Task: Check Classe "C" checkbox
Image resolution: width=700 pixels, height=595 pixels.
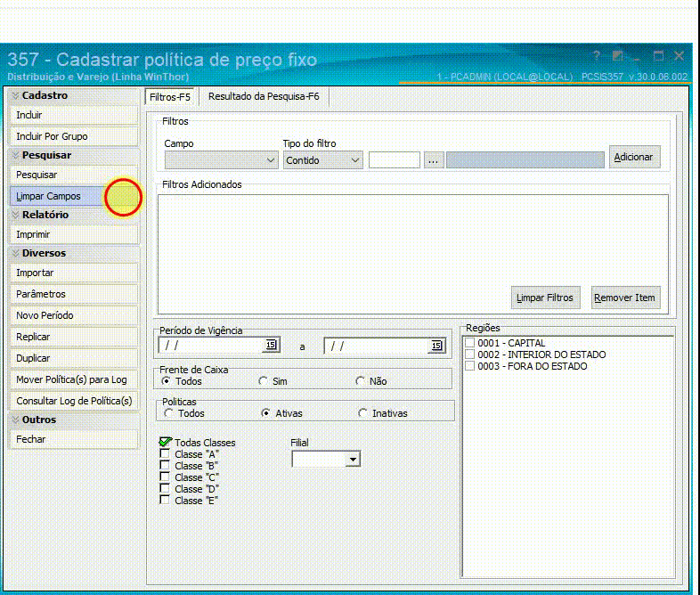Action: 165,477
